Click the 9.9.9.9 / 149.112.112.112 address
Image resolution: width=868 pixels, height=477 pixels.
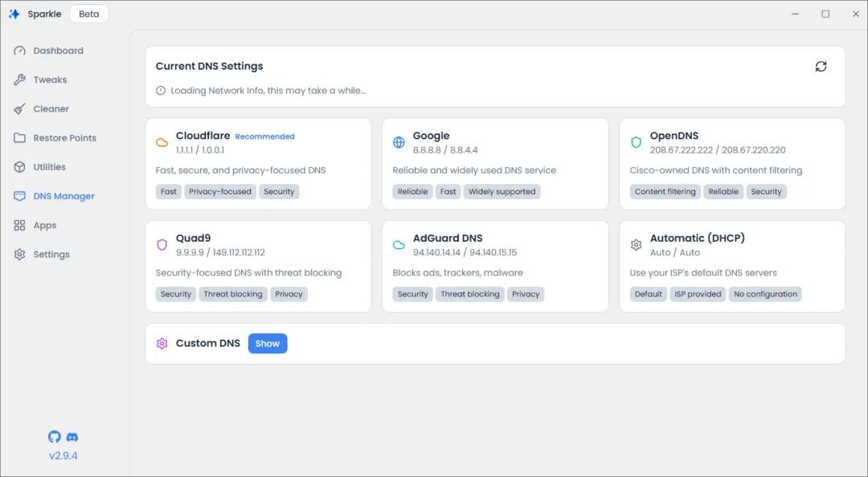pyautogui.click(x=220, y=252)
